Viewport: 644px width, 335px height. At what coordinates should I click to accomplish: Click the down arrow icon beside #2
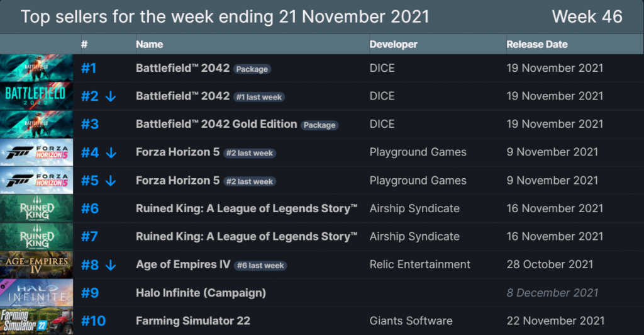pyautogui.click(x=111, y=96)
